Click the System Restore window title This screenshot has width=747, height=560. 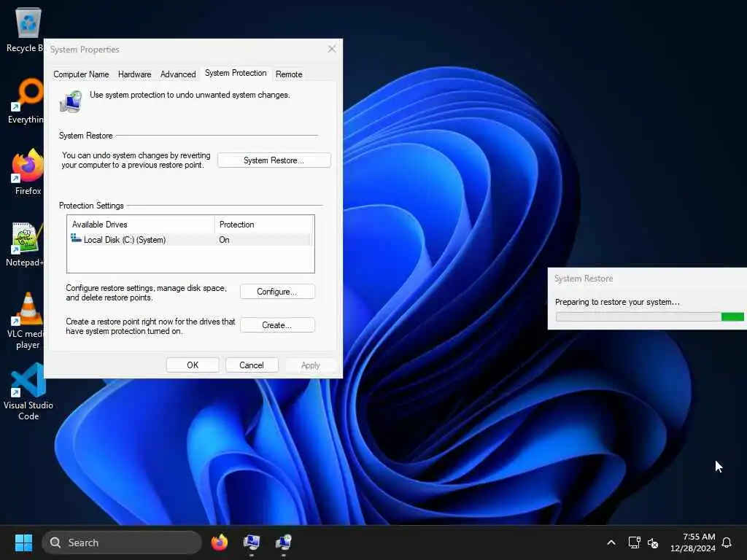tap(584, 279)
